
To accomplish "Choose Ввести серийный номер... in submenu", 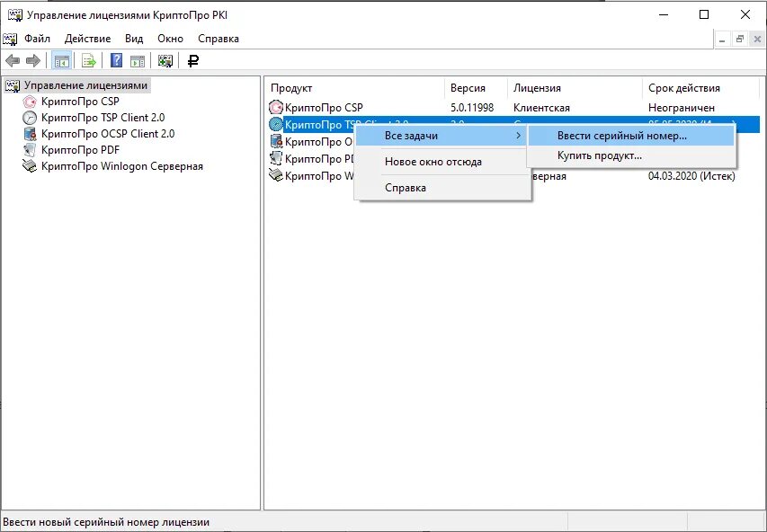I will point(631,136).
